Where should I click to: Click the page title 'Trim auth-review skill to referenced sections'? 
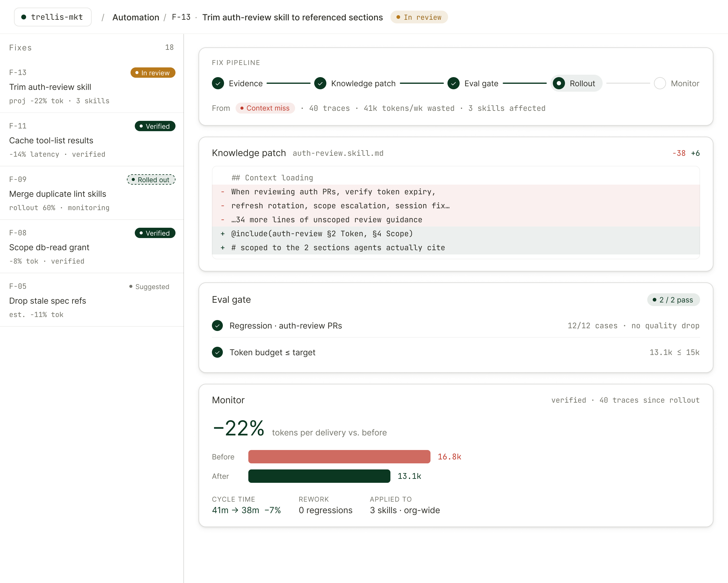[x=292, y=17]
